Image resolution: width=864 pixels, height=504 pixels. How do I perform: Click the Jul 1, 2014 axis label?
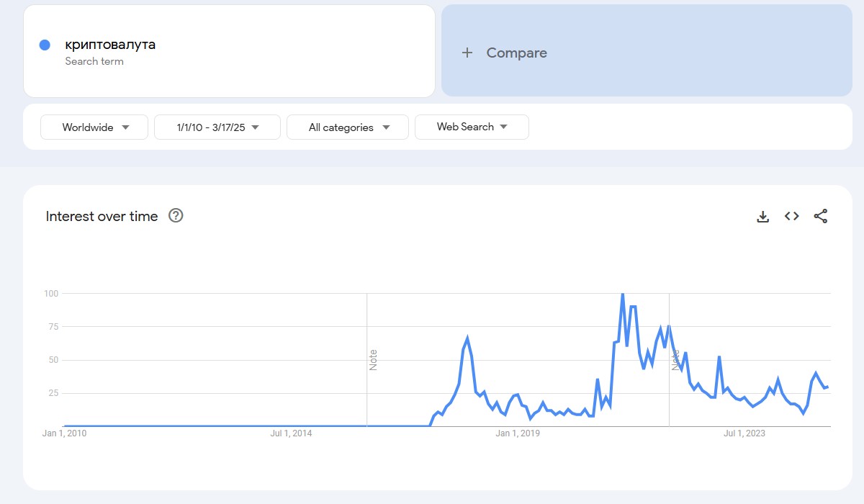tap(291, 433)
